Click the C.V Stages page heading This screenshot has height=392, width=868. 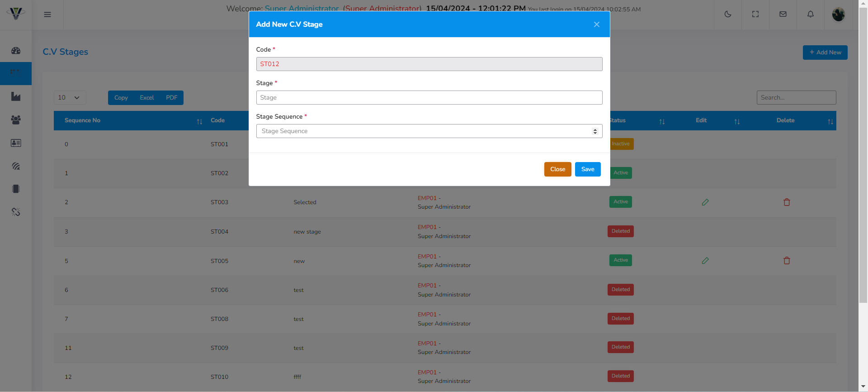coord(66,52)
